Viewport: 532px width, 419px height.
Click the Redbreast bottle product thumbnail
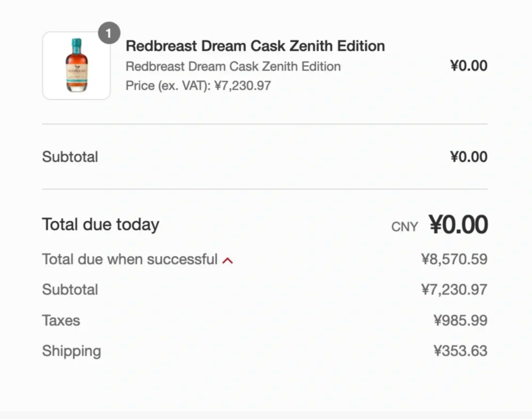[76, 65]
